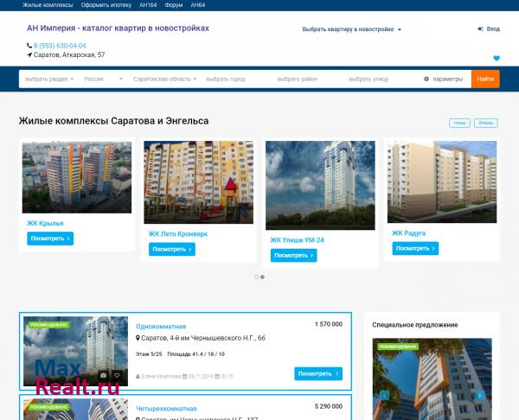Select the first carousel pagination dot
The image size is (519, 420).
pos(257,277)
